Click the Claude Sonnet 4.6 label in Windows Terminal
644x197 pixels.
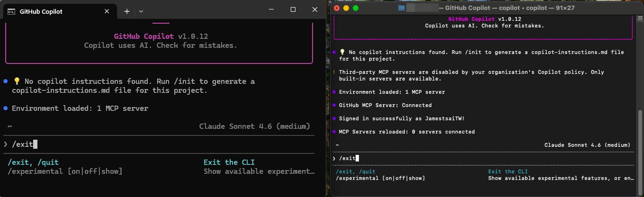pos(254,126)
